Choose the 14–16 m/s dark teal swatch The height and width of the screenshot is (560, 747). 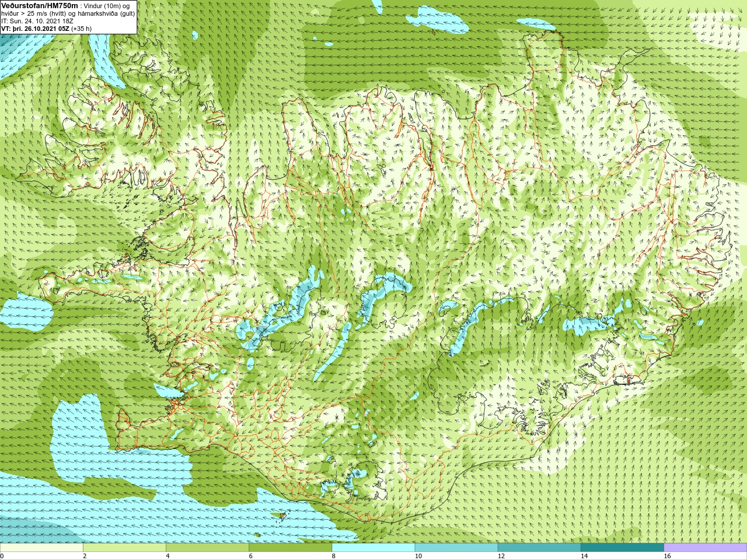pos(622,548)
